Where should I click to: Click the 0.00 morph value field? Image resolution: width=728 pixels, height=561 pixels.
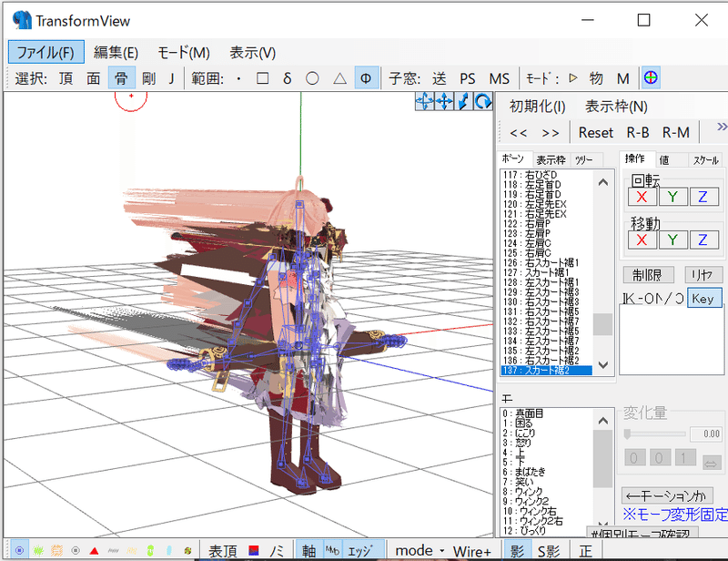point(705,434)
